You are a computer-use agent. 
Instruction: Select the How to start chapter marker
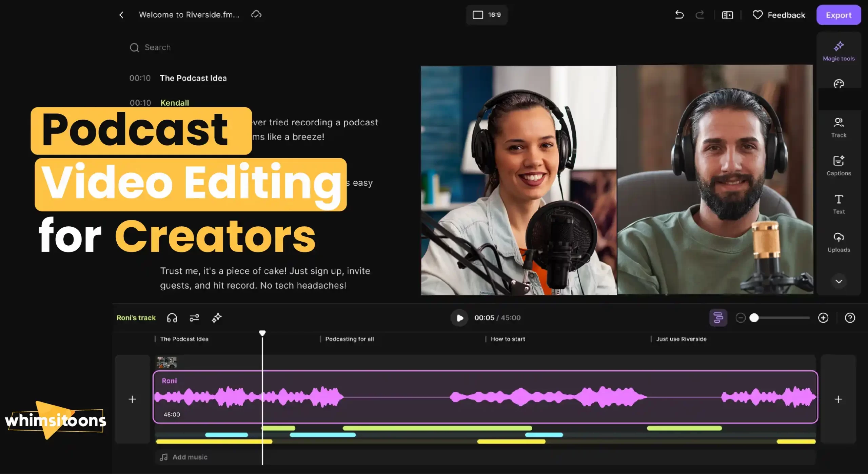(507, 339)
